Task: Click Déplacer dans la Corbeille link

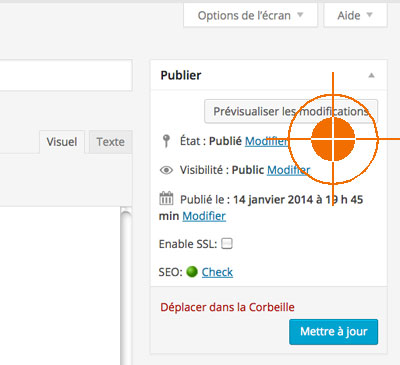Action: coord(227,307)
